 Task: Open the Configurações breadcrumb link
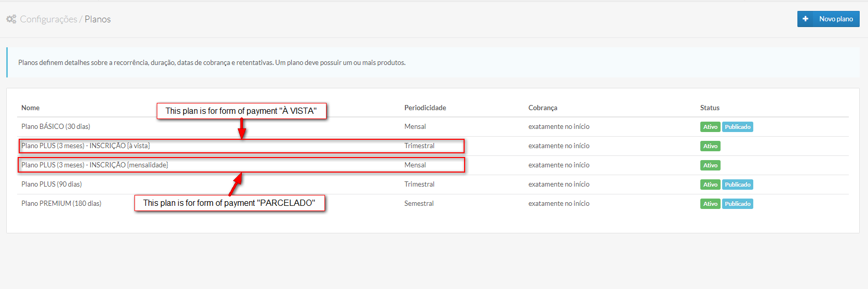(48, 19)
